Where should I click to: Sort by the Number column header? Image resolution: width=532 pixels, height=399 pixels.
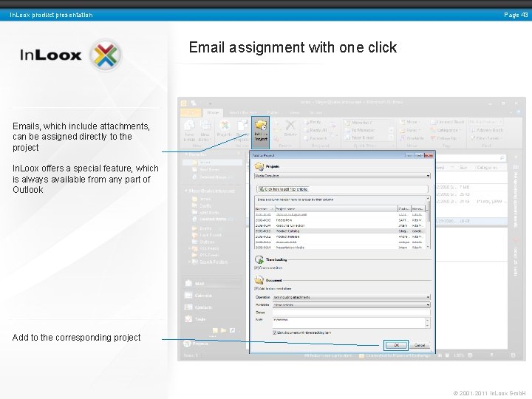pos(265,209)
